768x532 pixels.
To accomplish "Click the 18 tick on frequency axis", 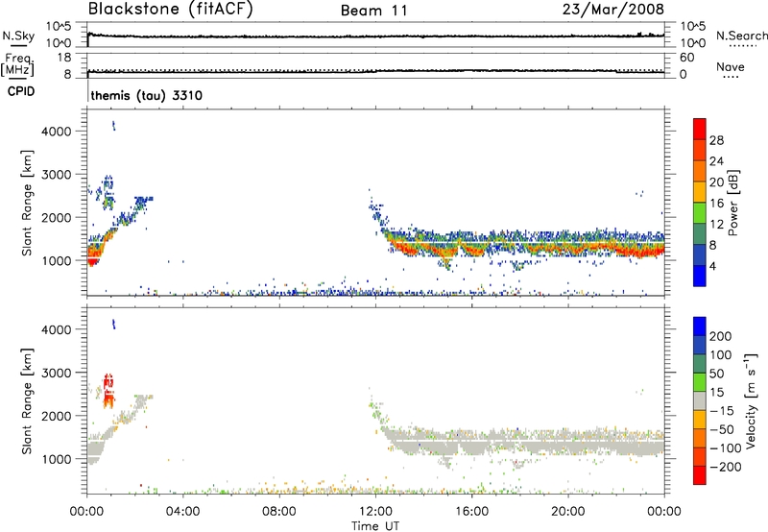I will point(64,58).
